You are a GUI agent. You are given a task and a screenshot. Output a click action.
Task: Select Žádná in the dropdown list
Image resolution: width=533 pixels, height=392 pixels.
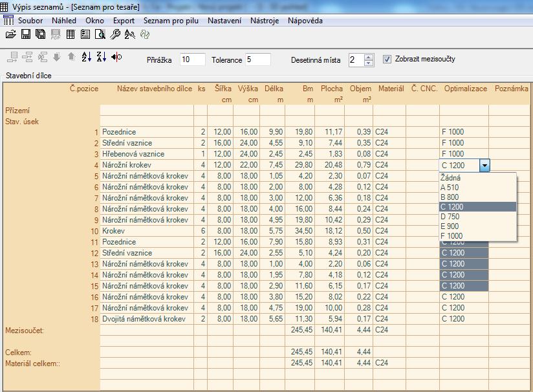click(478, 177)
